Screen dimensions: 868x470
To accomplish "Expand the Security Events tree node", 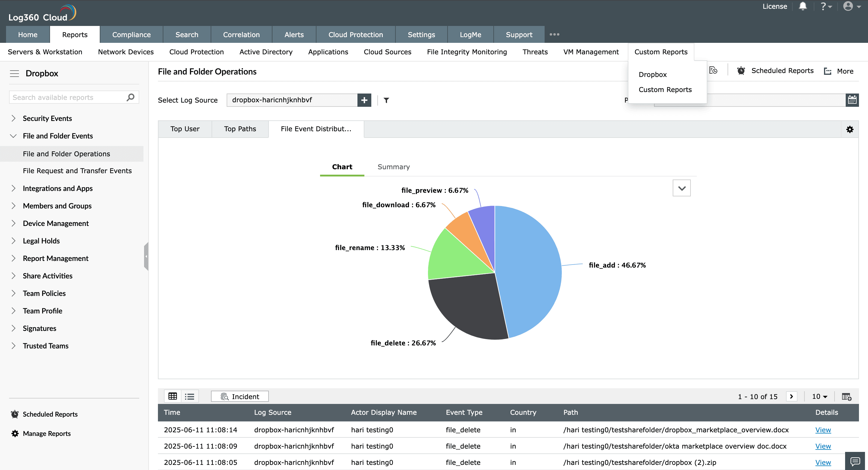I will (14, 118).
